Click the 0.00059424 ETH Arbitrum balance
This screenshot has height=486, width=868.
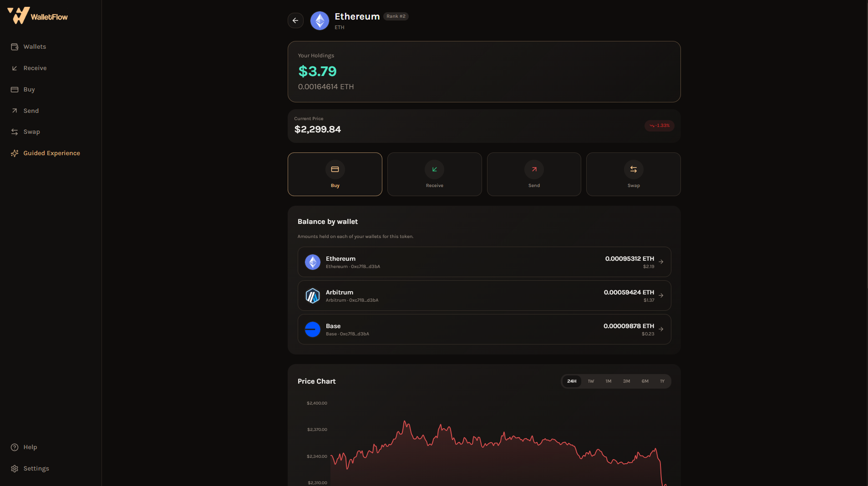(x=629, y=293)
